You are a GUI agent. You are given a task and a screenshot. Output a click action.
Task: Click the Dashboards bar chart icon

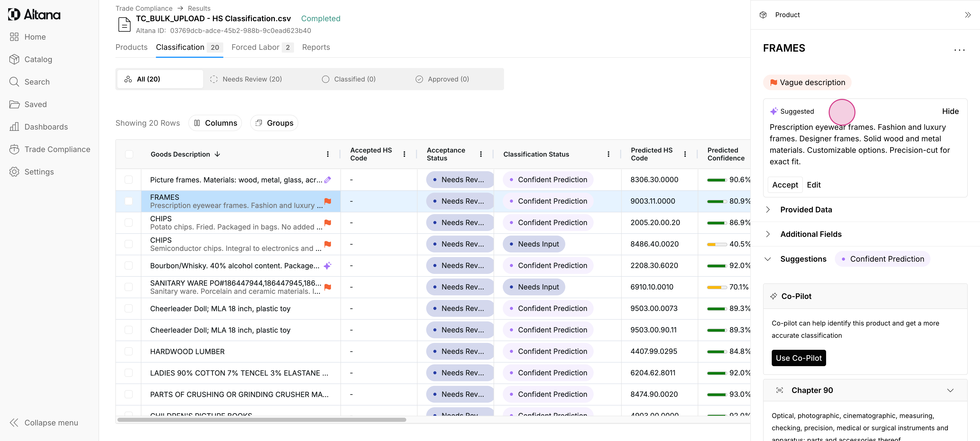pos(14,127)
